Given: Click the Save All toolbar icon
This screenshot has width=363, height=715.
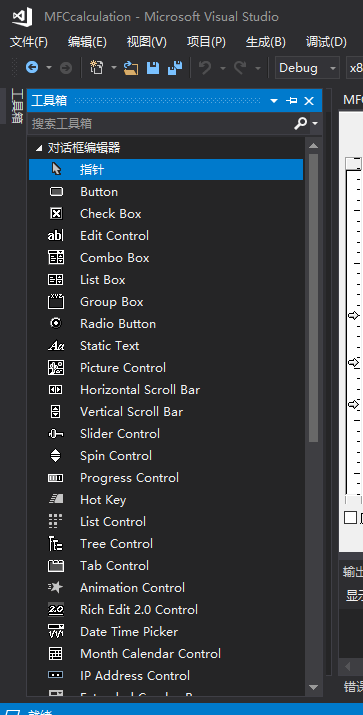Looking at the screenshot, I should click(x=175, y=67).
